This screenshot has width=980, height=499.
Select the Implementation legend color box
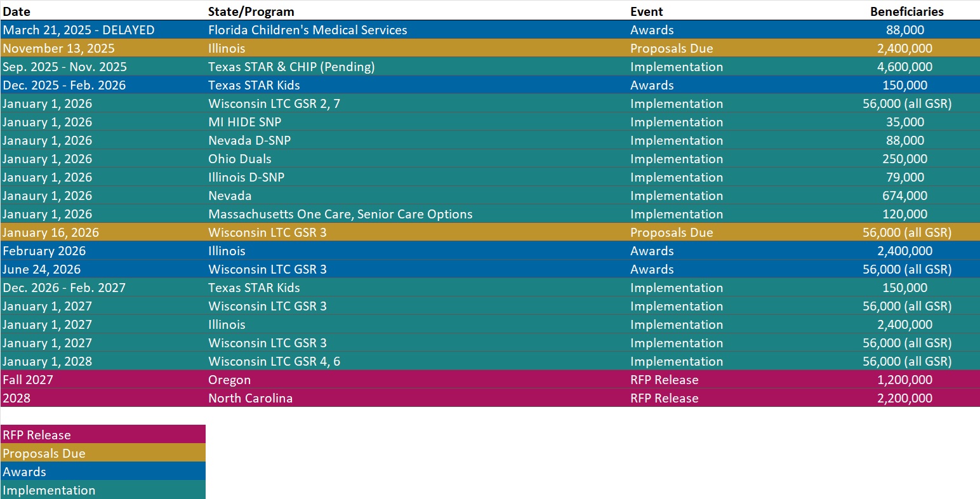pos(103,490)
